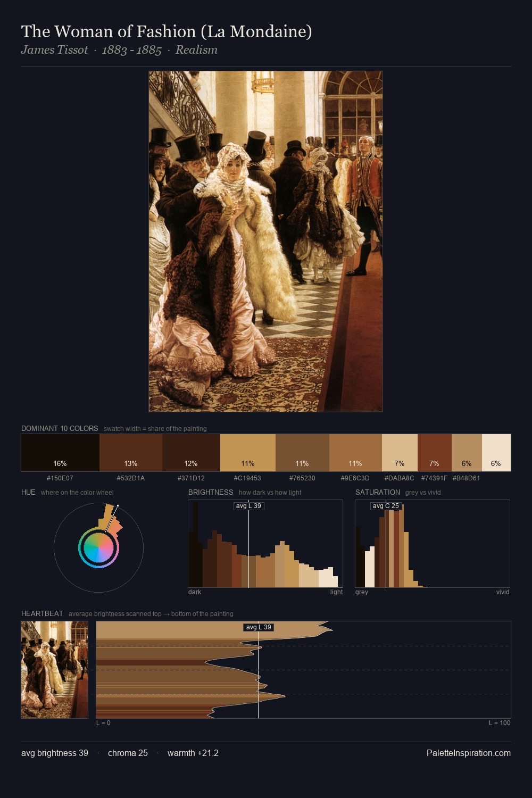The height and width of the screenshot is (798, 532).
Task: Click the artist name James Tissot
Action: click(54, 50)
